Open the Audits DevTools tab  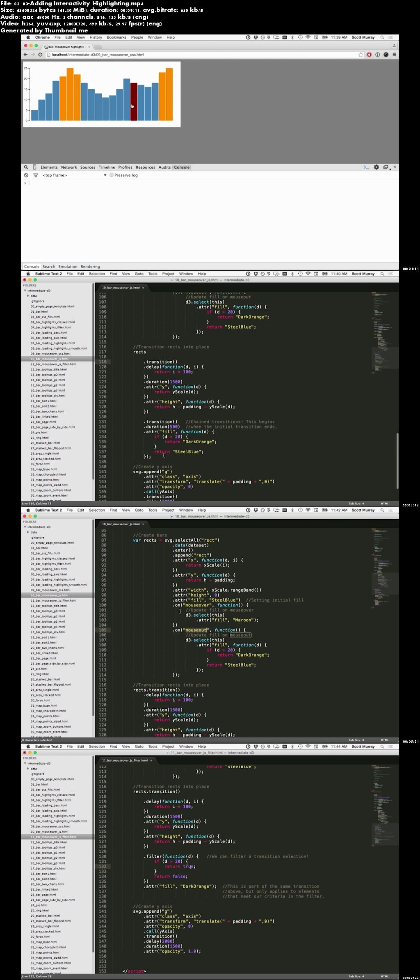pos(164,167)
